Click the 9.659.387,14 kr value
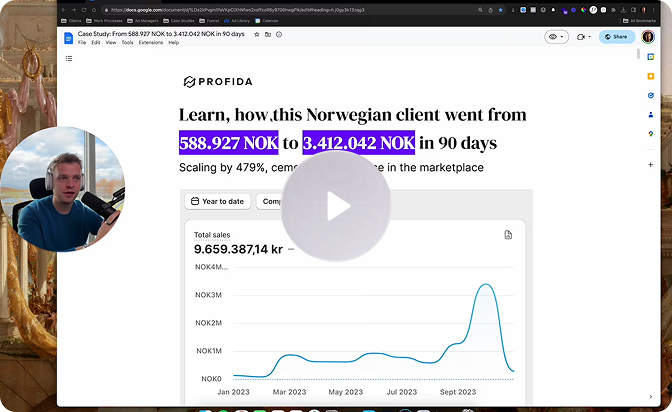Image resolution: width=672 pixels, height=412 pixels. (x=238, y=249)
